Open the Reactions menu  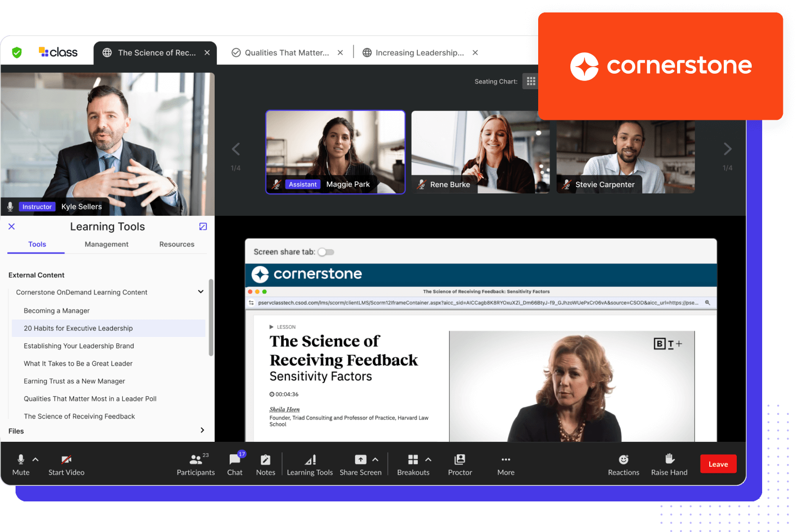[623, 464]
